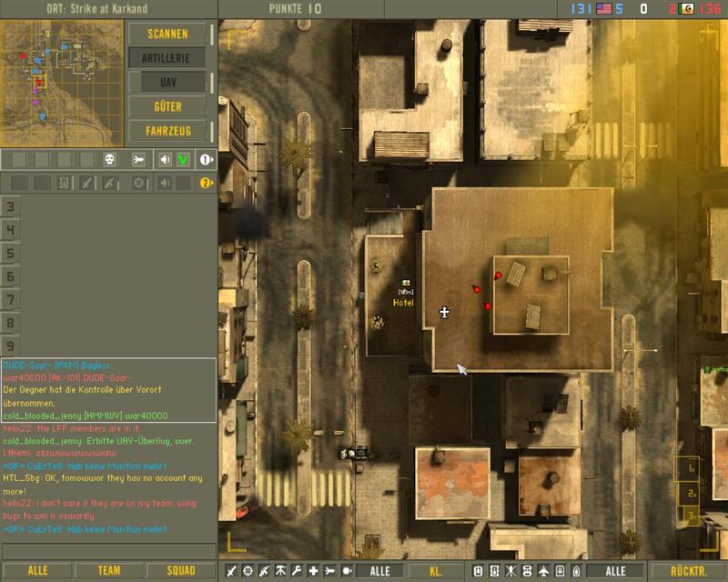Click the knife icon at bottom toolbar start
This screenshot has height=582, width=728.
click(231, 571)
